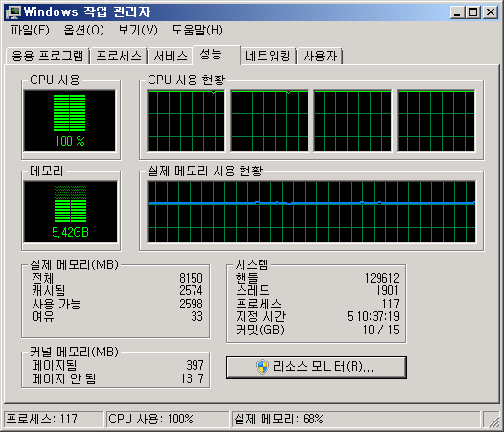Screen dimensions: 504x432
Task: Click the 커널 메모리(MB) group label
Action: (74, 352)
